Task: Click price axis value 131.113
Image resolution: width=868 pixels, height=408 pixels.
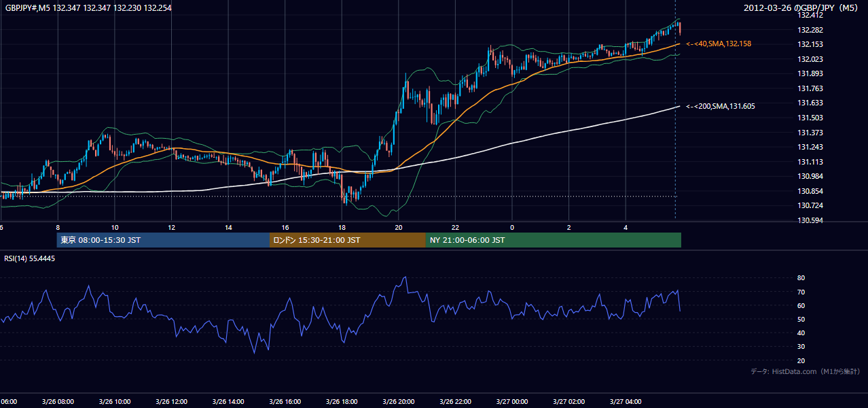Action: point(810,162)
